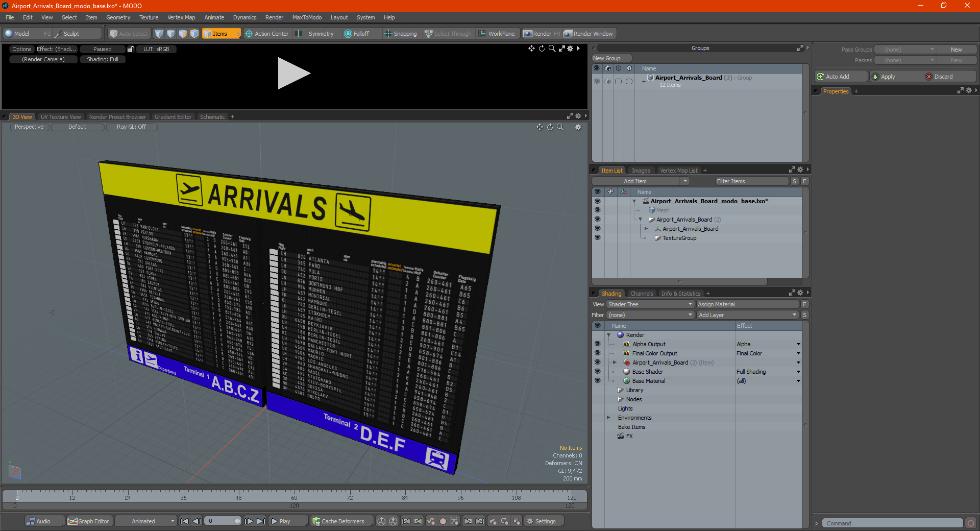Click frame 60 on the timeline ruler
The image size is (980, 531).
click(294, 495)
